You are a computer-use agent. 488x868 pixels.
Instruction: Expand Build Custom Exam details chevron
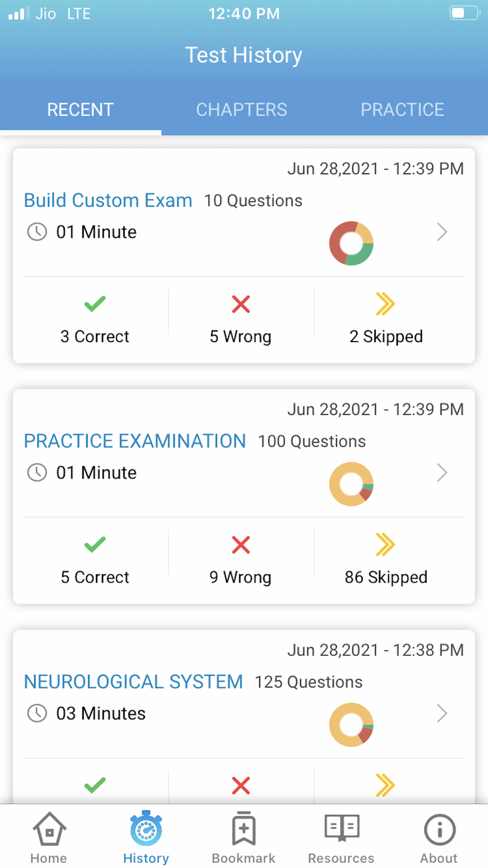[x=442, y=232]
